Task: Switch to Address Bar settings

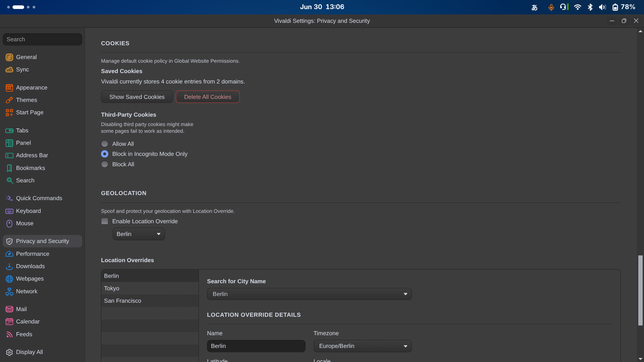Action: [42, 156]
